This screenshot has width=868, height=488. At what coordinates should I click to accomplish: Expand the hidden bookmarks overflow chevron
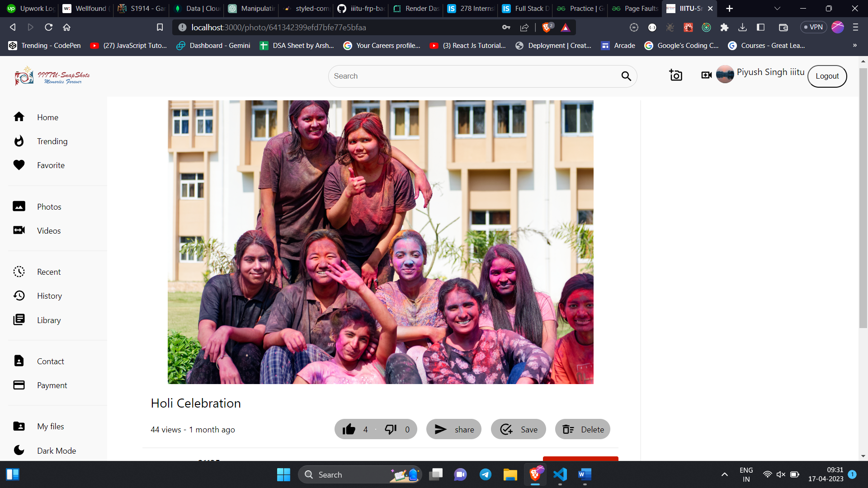pyautogui.click(x=854, y=45)
